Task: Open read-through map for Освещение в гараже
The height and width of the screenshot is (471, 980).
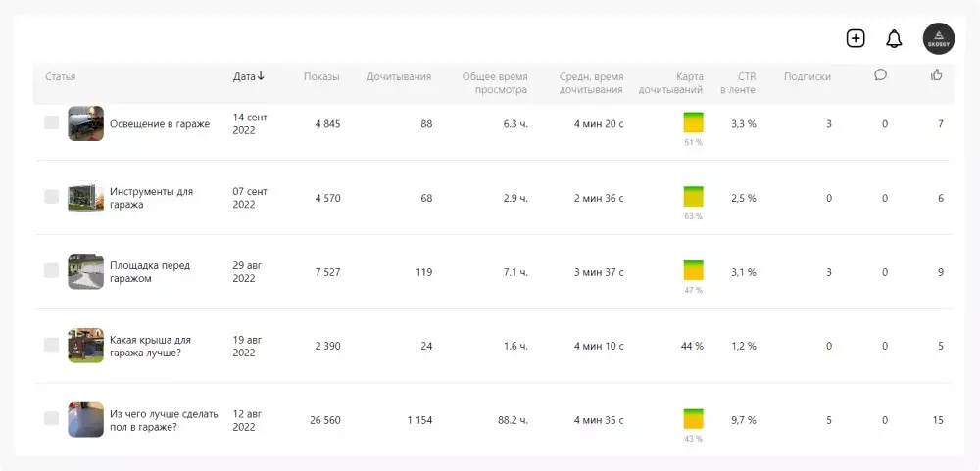Action: pyautogui.click(x=693, y=123)
